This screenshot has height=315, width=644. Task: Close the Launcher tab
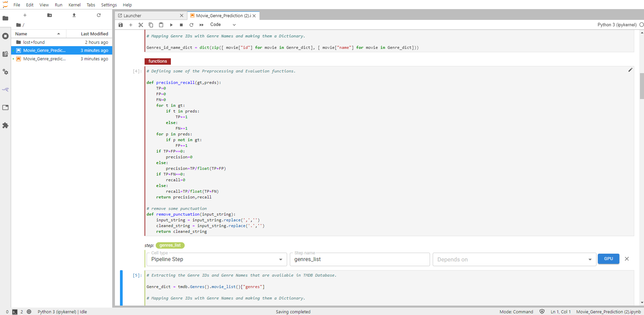pos(182,15)
